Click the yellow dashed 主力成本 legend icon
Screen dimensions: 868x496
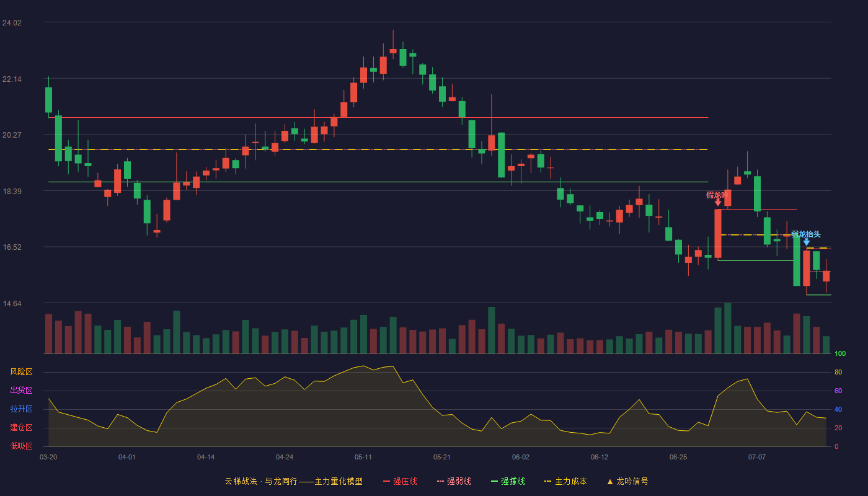tap(548, 481)
